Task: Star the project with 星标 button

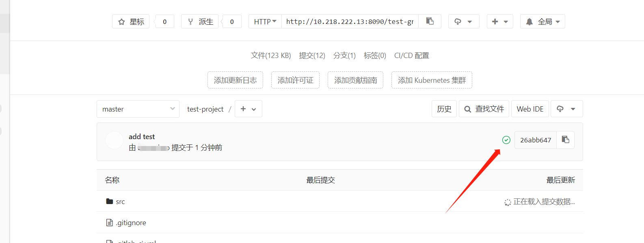Action: tap(131, 22)
